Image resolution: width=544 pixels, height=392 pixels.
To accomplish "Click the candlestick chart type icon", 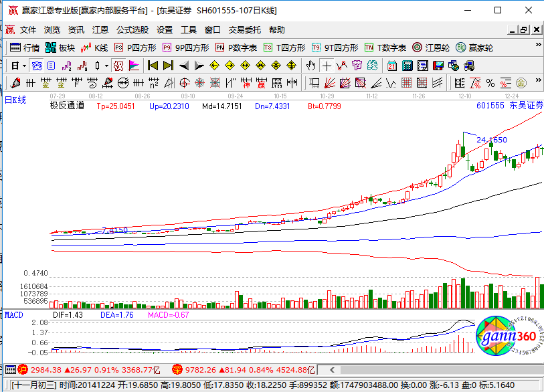I will click(98, 66).
